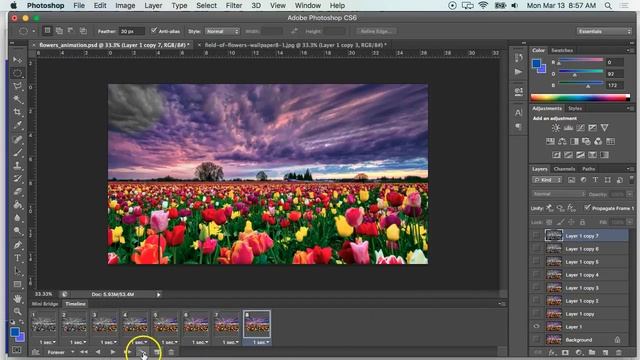Switch to the Swatches tab

[x=562, y=50]
